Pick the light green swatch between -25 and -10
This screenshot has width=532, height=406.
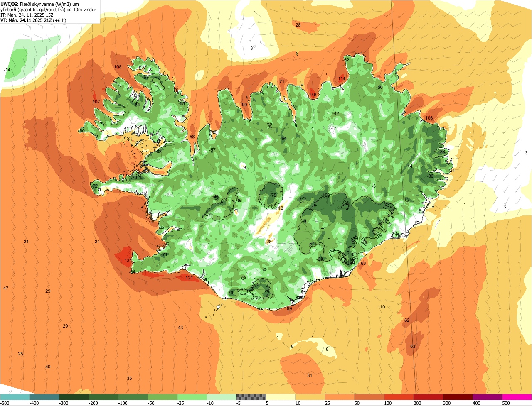click(192, 397)
